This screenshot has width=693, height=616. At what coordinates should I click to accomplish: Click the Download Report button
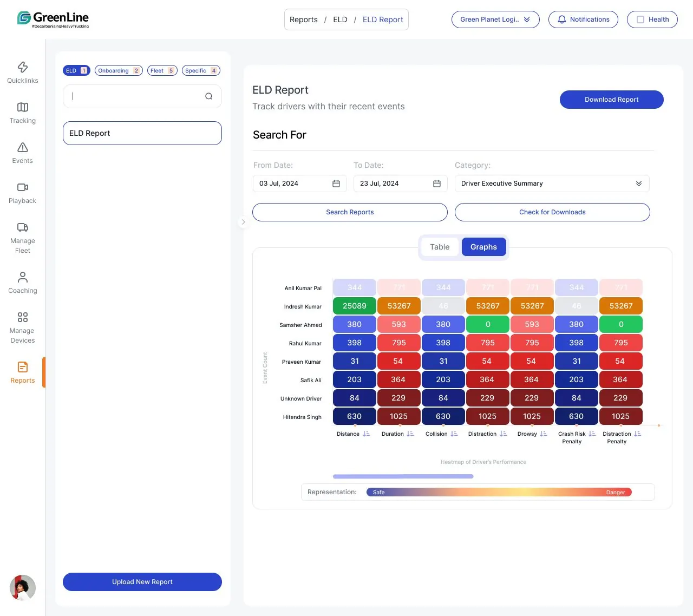(x=611, y=100)
